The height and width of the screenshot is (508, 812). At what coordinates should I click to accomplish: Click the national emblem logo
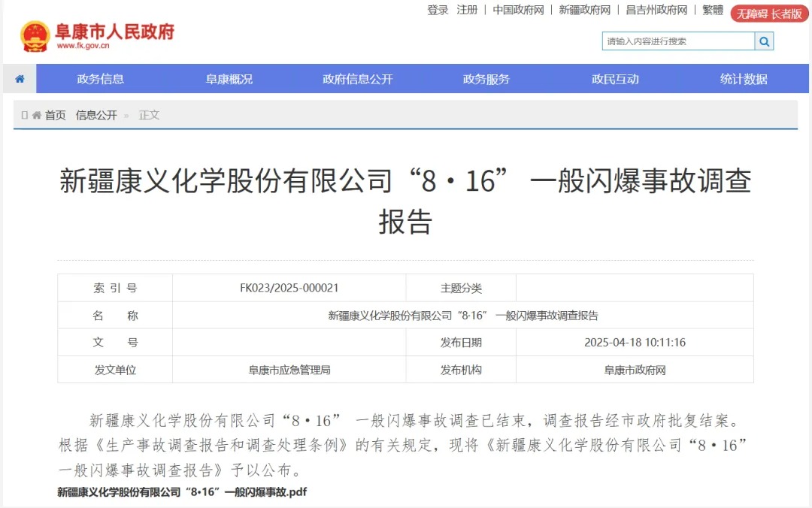35,36
